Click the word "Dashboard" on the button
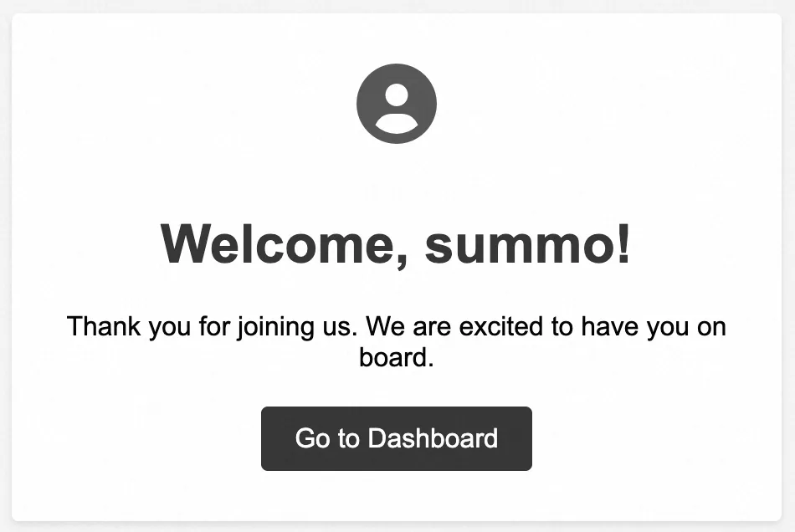Viewport: 795px width, 532px height. click(433, 438)
